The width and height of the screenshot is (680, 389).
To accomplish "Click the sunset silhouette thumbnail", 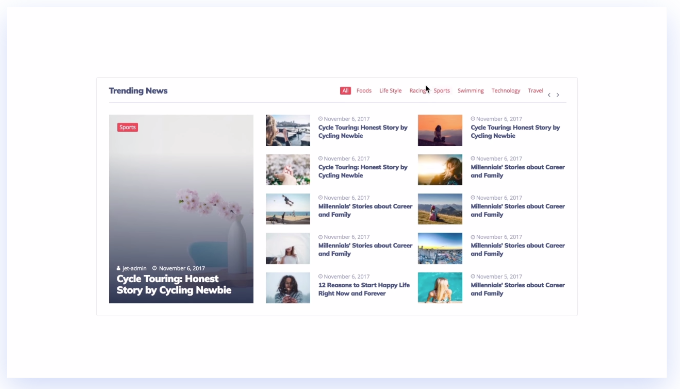I will 440,130.
